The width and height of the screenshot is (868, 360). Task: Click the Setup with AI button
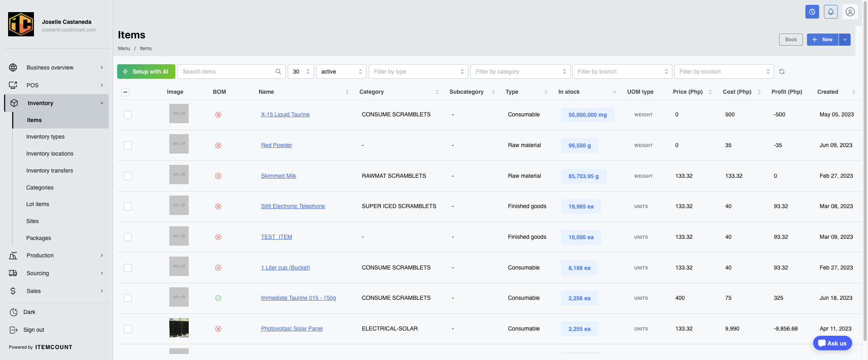click(146, 72)
